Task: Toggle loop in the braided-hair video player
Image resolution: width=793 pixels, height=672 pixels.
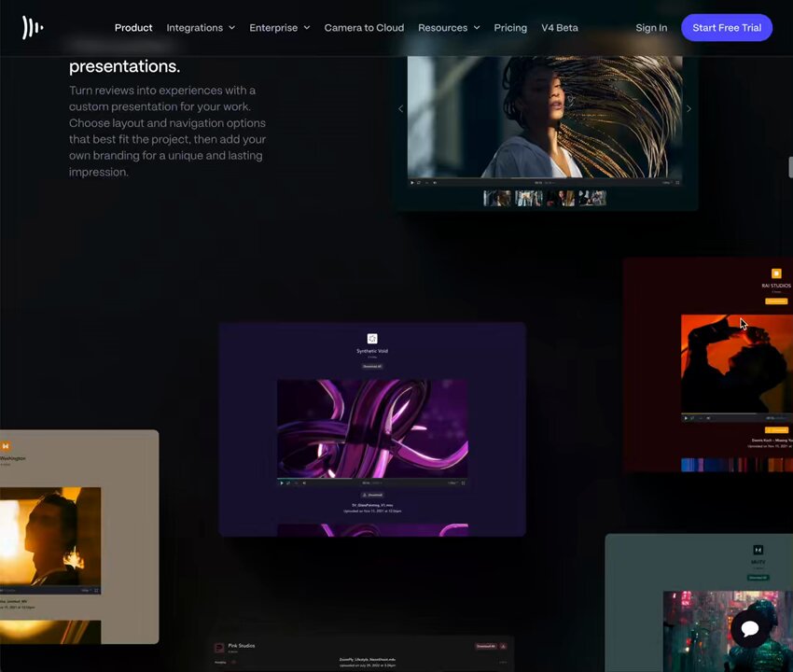Action: coord(419,183)
